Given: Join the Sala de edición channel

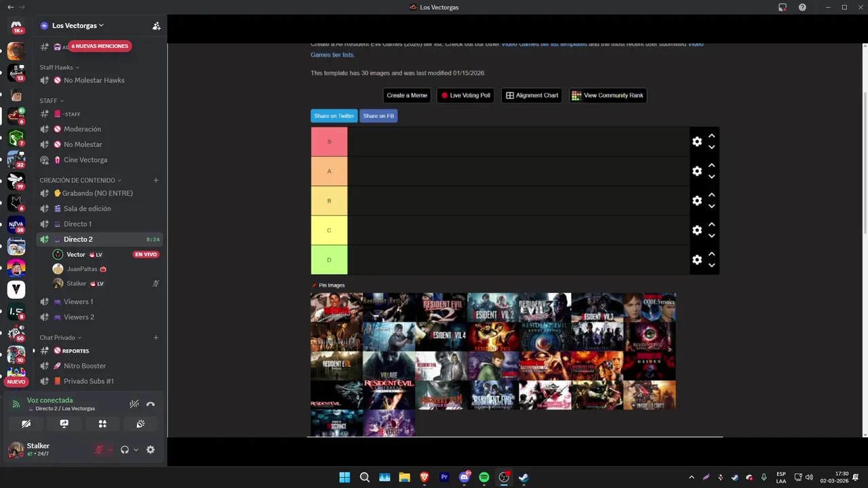Looking at the screenshot, I should click(100, 209).
